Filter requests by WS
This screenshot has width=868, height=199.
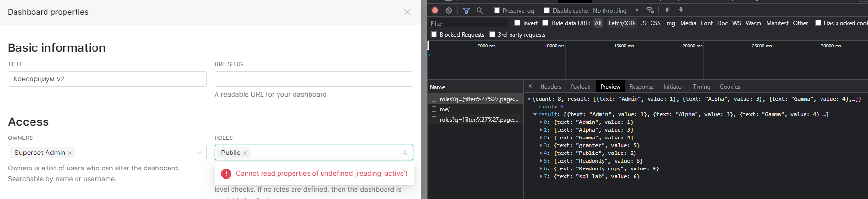736,23
